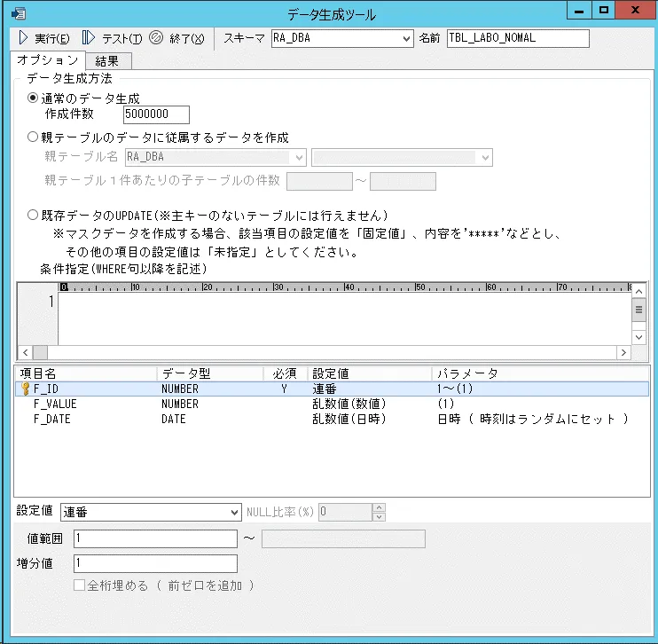Maximize the データ生成ツール window

(x=603, y=11)
